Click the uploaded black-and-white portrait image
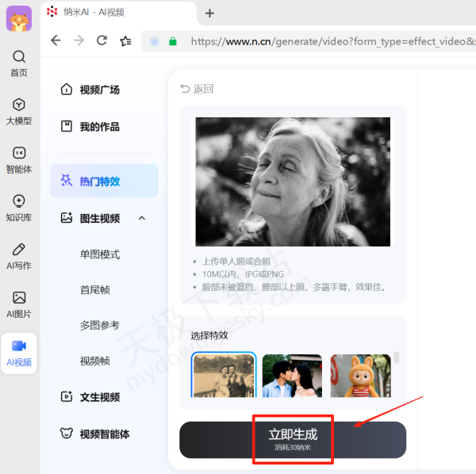The image size is (476, 474). click(293, 182)
